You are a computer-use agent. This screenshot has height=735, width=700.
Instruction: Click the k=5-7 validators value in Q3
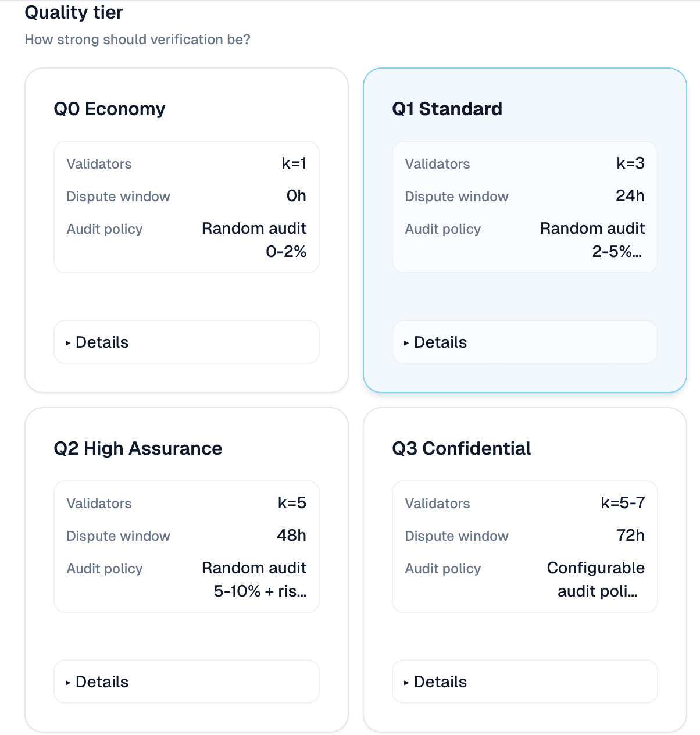click(623, 503)
